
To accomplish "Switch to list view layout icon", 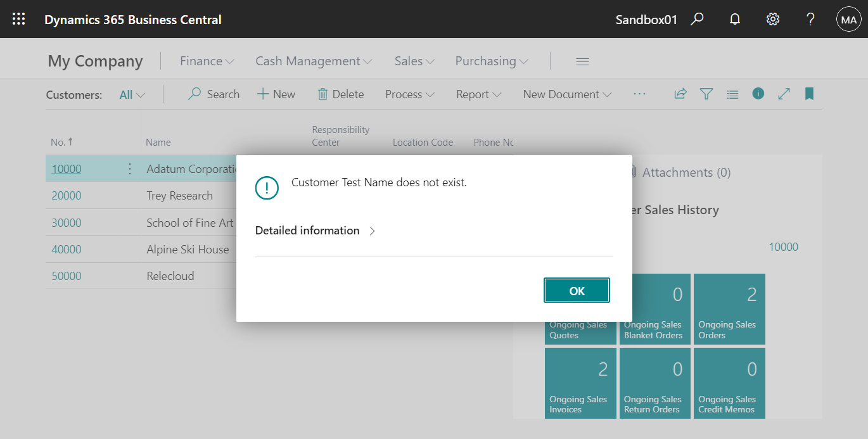I will tap(732, 94).
